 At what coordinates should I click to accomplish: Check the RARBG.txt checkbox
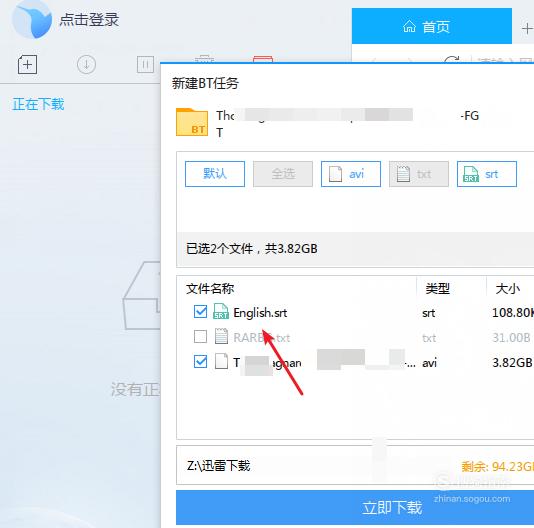click(200, 337)
